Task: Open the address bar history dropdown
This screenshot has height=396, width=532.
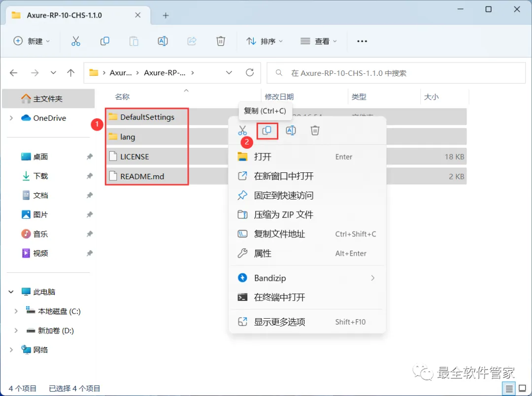Action: point(229,72)
